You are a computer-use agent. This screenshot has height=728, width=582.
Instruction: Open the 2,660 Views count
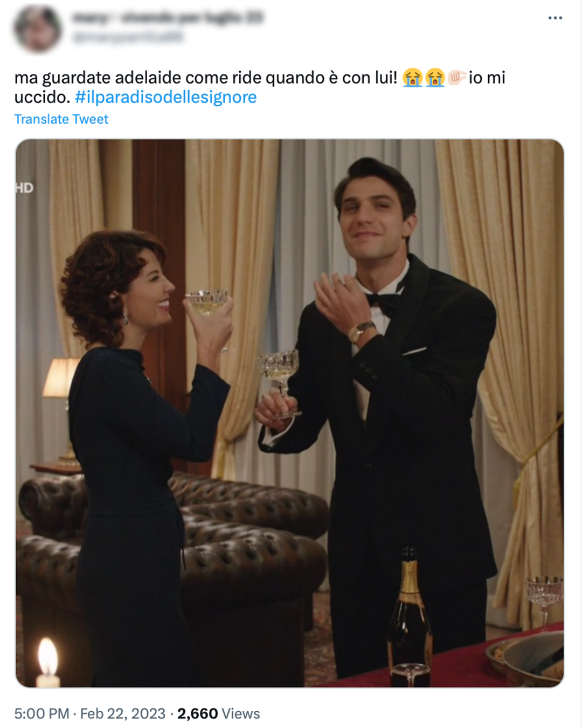point(218,713)
